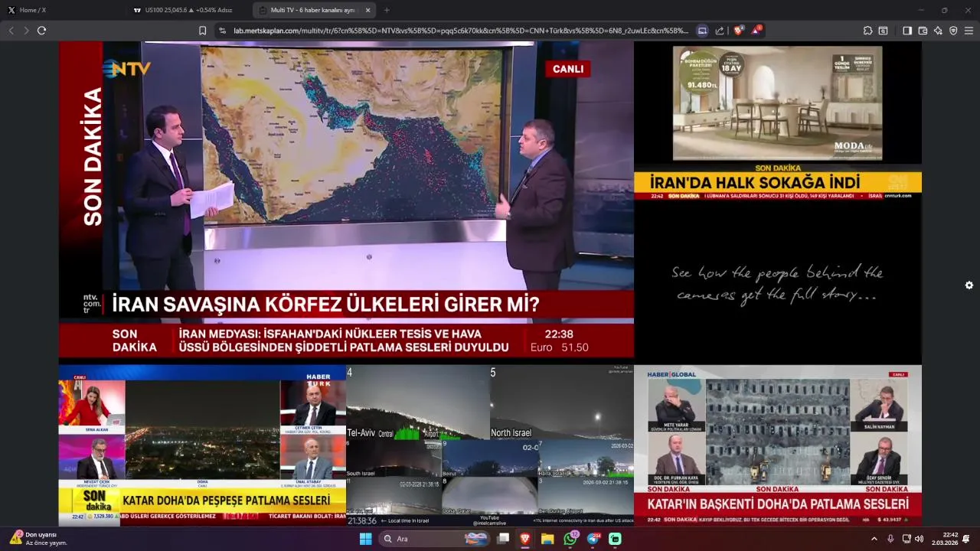This screenshot has width=980, height=551.
Task: Click the microphone tray icon
Action: pyautogui.click(x=890, y=539)
